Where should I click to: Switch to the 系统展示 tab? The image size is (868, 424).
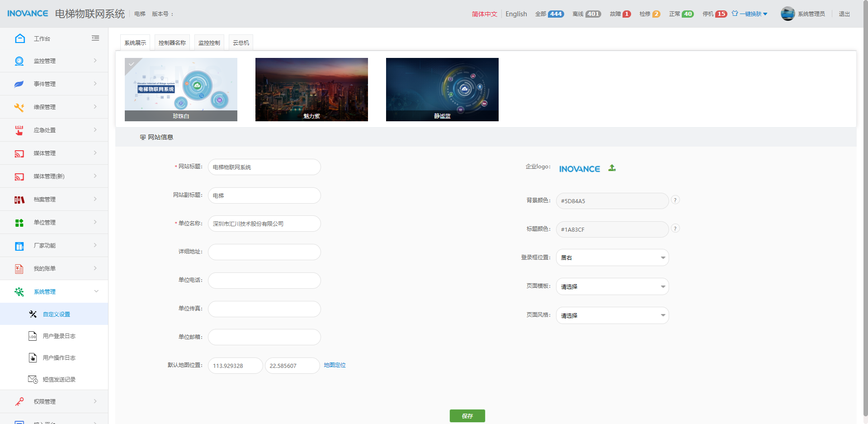pyautogui.click(x=135, y=43)
